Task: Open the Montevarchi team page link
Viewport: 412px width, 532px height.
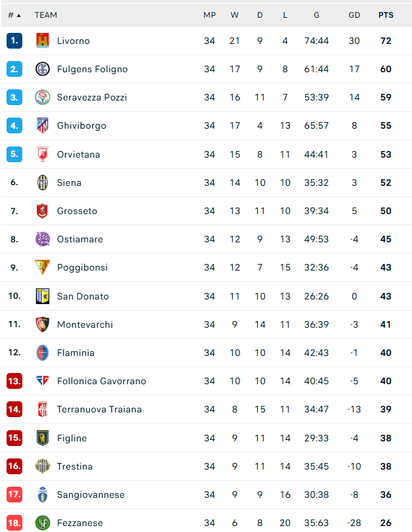Action: coord(85,324)
